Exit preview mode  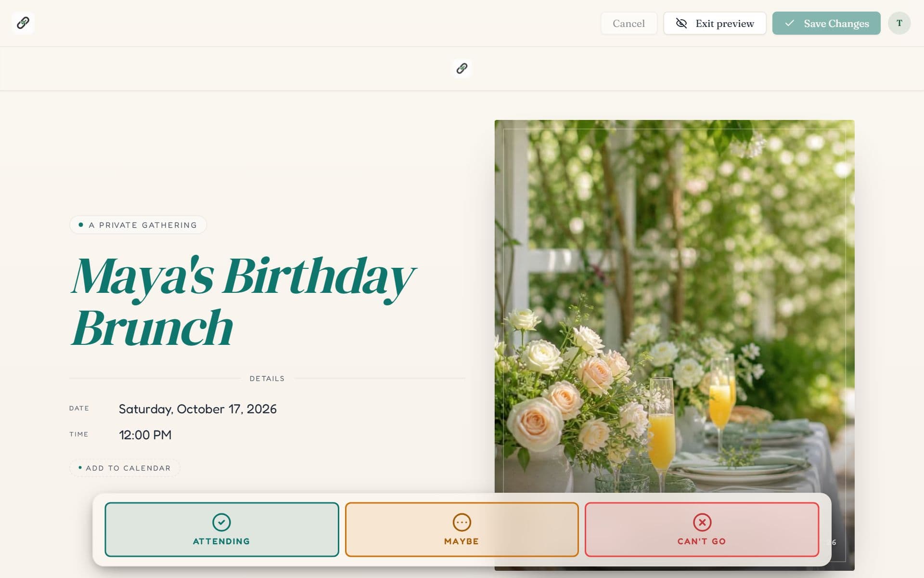coord(715,23)
